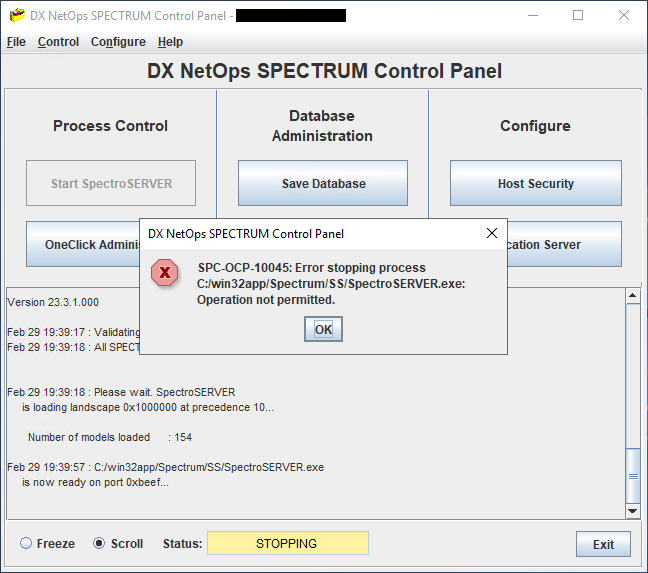This screenshot has width=648, height=573.
Task: Click the Exit button
Action: click(603, 545)
